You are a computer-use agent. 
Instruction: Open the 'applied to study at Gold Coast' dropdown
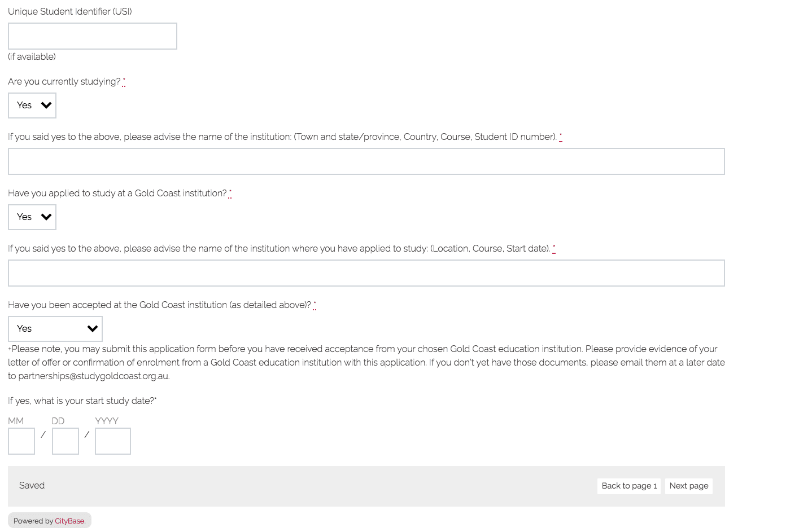pos(32,217)
